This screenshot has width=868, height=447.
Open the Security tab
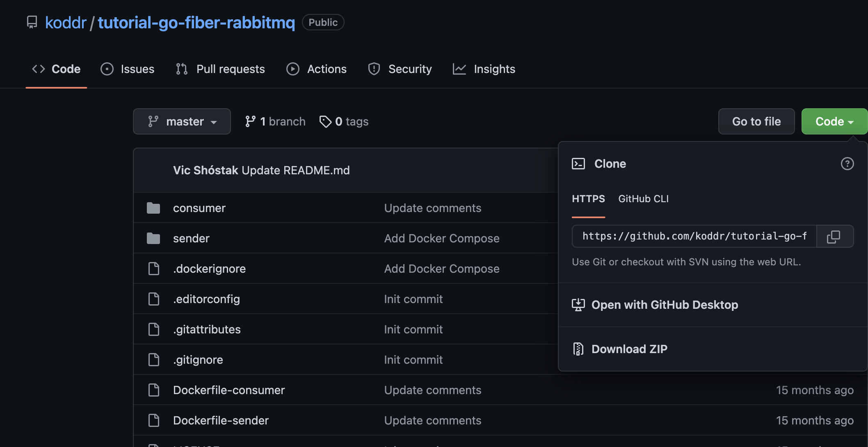click(400, 69)
